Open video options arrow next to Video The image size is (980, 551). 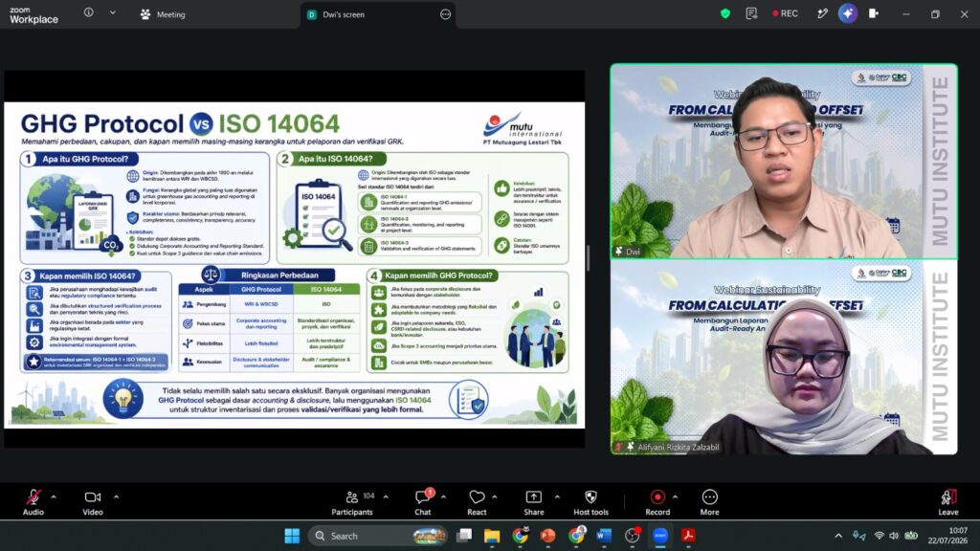[116, 497]
